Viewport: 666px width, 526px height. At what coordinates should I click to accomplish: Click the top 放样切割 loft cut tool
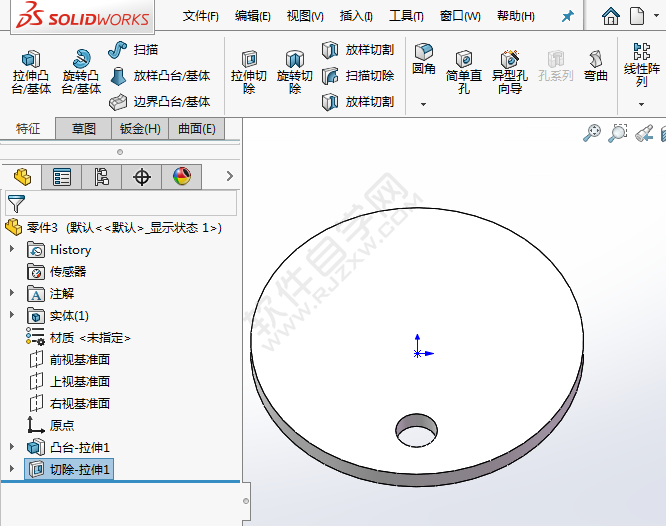[x=358, y=50]
